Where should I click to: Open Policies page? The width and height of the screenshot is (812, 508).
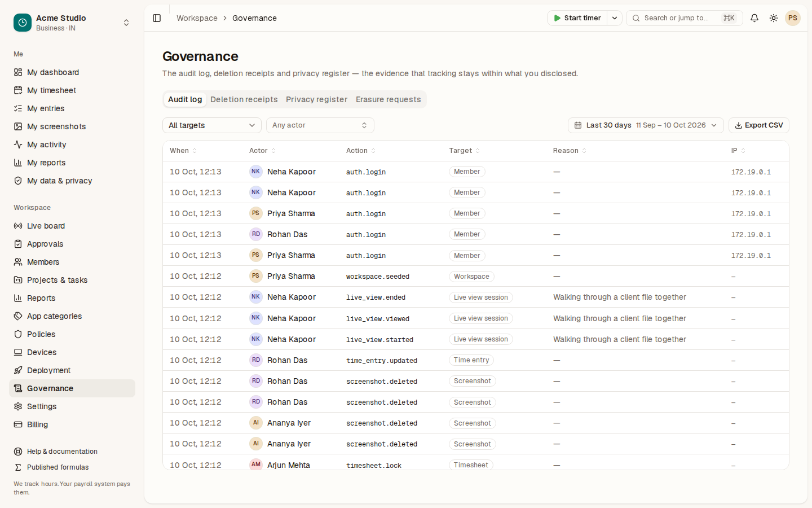72,334
